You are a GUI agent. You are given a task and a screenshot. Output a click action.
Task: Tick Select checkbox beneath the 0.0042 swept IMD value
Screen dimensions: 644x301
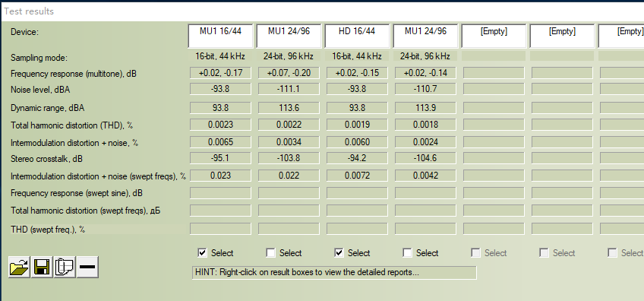coord(407,253)
